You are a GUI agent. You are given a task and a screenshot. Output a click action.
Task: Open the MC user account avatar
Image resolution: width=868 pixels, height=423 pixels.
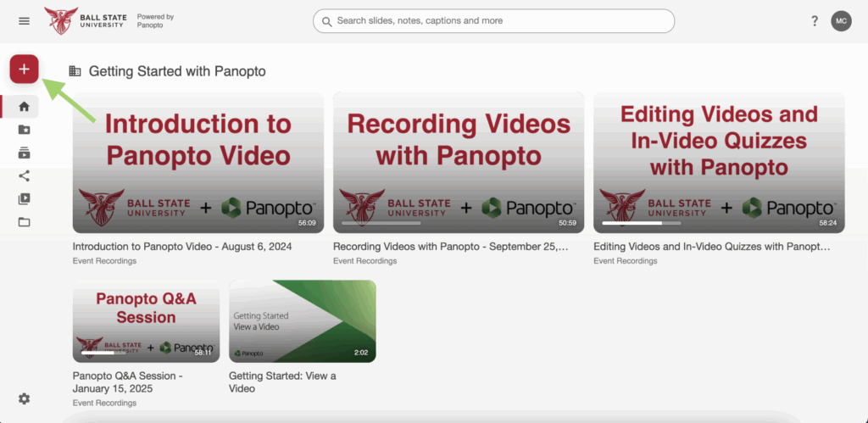[x=841, y=21]
